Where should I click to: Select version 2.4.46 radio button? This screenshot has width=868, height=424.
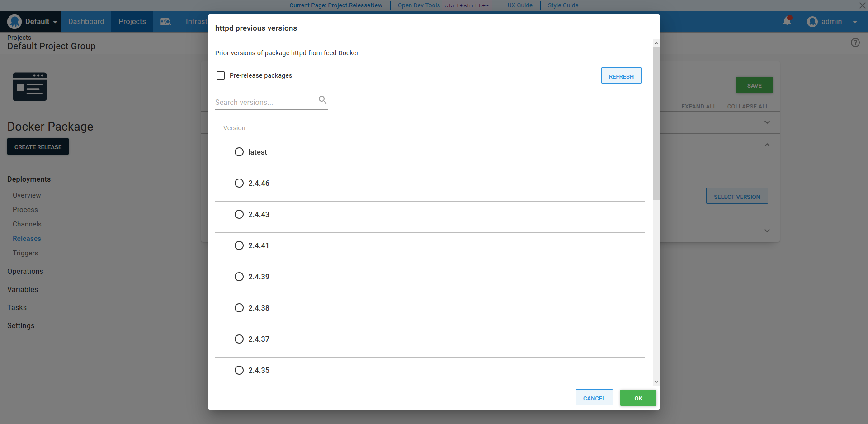pos(239,183)
